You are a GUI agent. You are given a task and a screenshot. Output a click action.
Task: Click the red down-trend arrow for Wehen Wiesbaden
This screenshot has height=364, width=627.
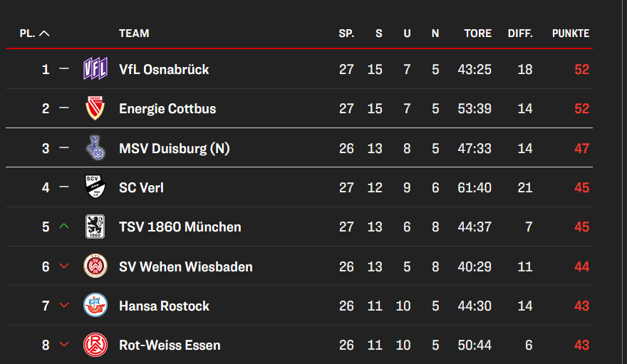click(x=64, y=266)
